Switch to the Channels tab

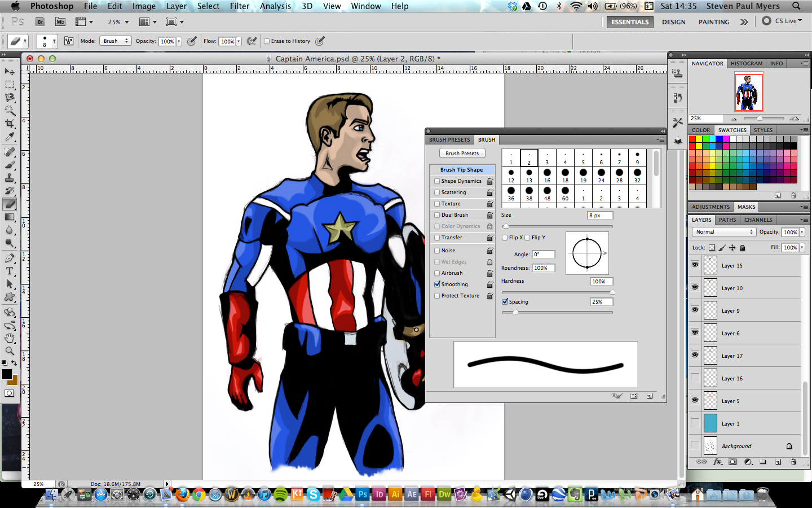758,220
